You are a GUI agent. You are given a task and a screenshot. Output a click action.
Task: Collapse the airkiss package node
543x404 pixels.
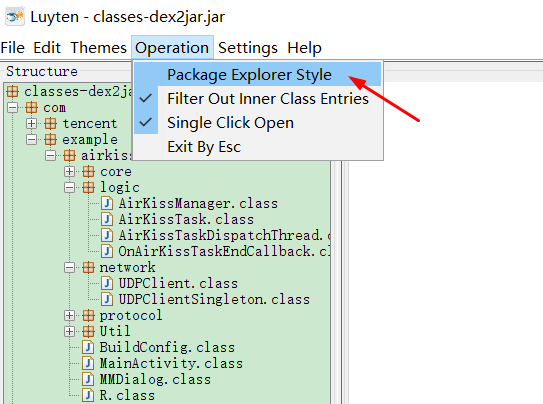click(51, 155)
